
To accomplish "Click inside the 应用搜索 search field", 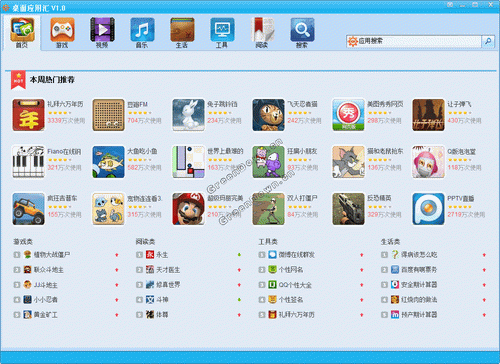I will coord(414,41).
